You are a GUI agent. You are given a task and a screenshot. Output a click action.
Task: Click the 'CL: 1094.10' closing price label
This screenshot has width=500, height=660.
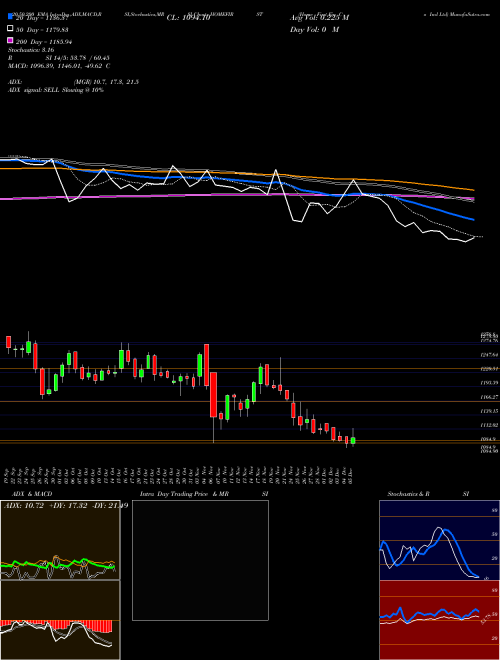point(188,18)
